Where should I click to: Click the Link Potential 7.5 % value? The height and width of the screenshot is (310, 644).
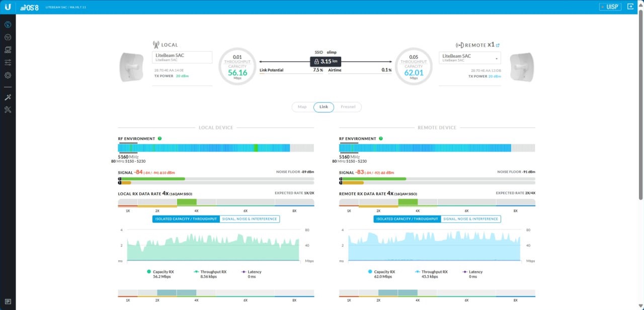pos(317,70)
